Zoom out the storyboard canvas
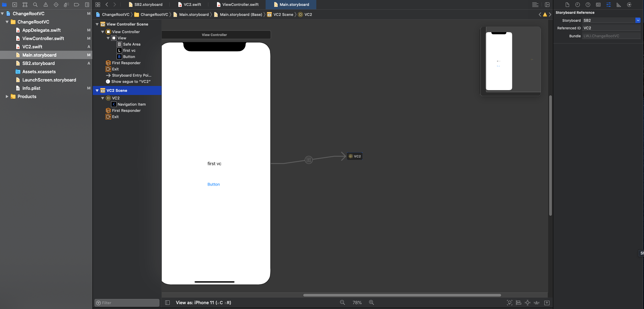This screenshot has width=644, height=309. coord(343,302)
